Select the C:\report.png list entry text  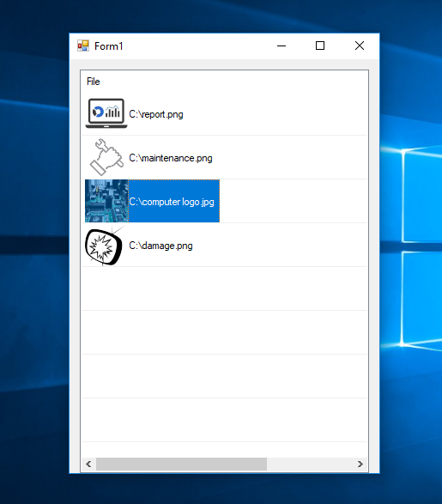[x=156, y=114]
